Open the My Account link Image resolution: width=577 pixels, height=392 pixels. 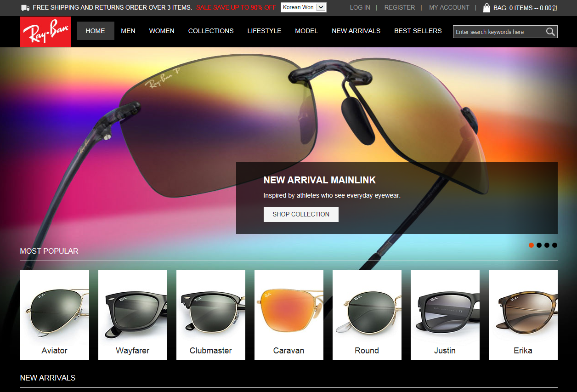coord(449,7)
